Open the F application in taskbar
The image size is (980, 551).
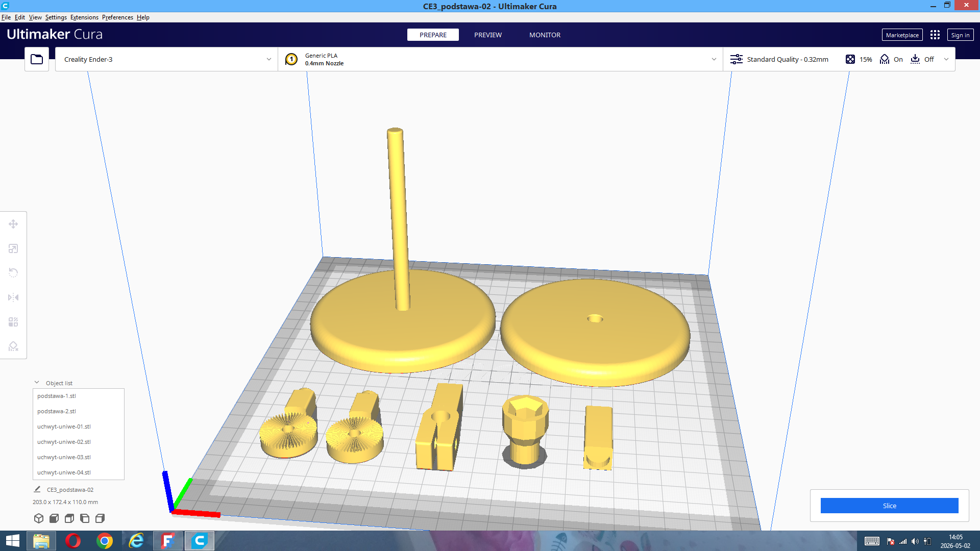coord(168,541)
